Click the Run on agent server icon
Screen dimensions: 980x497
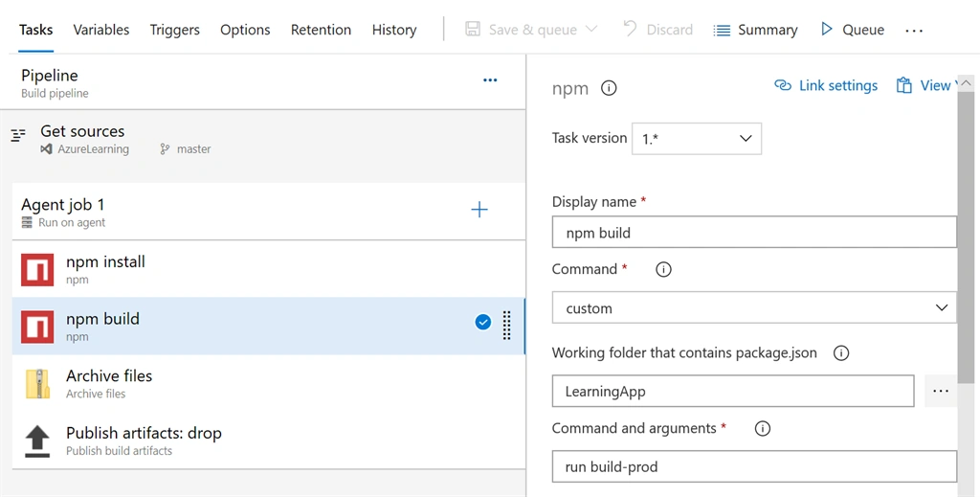point(27,222)
